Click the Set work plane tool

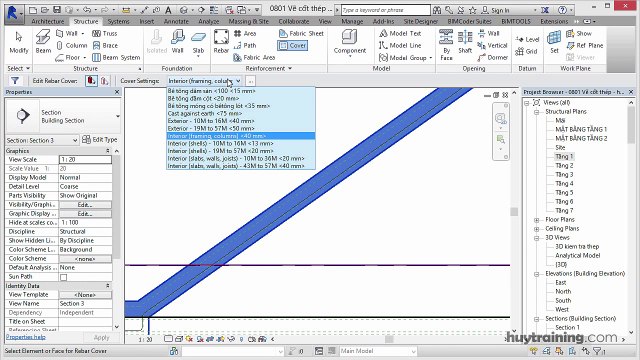554,42
